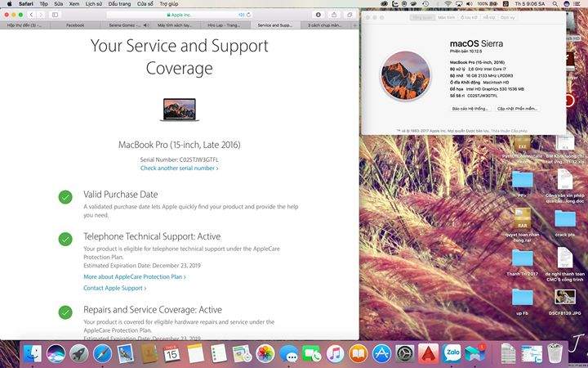
Task: Open Messages bubble in the Dock
Action: [288, 354]
